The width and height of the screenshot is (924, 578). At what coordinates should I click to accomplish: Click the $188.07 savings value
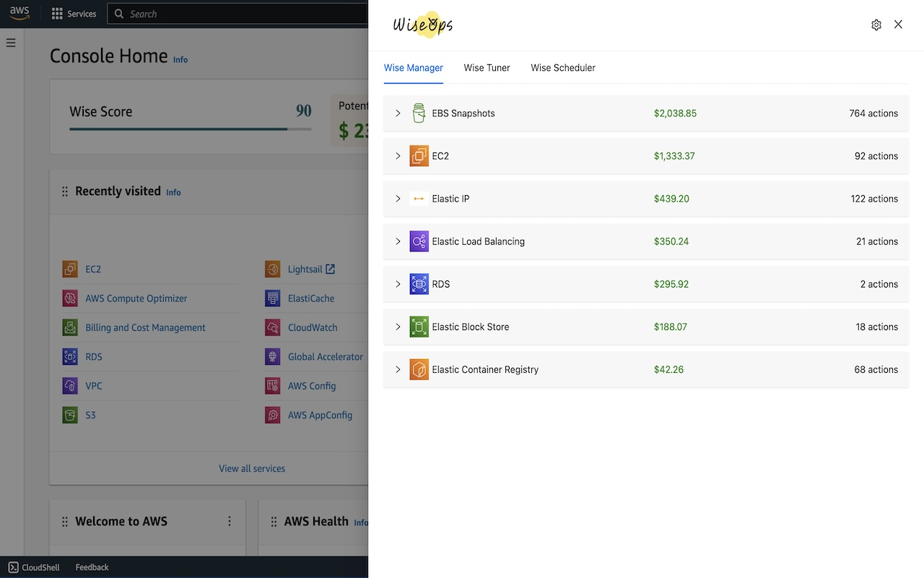coord(671,327)
